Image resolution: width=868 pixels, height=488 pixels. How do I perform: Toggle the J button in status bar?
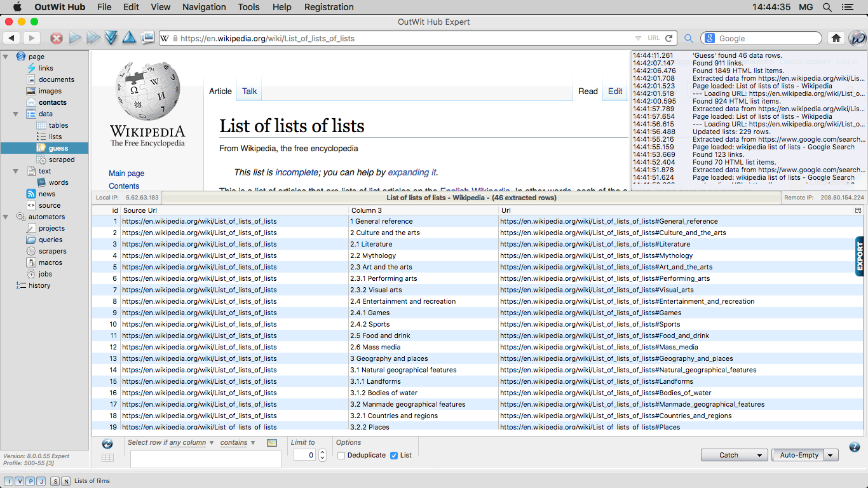click(41, 481)
